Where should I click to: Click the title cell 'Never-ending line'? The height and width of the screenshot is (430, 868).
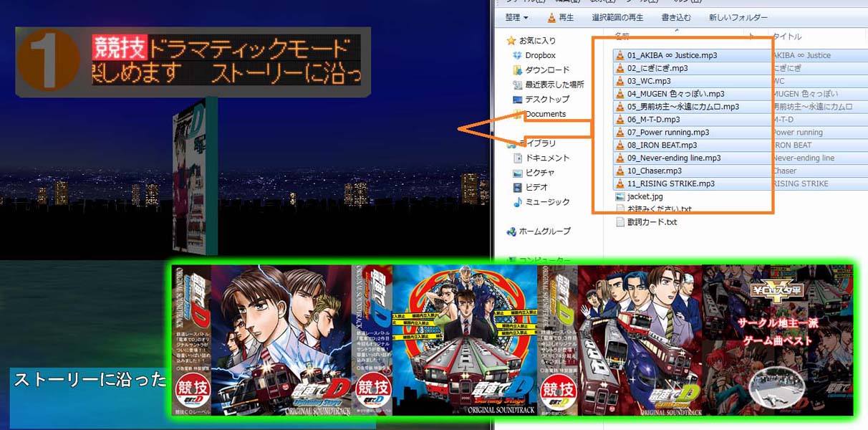point(804,158)
